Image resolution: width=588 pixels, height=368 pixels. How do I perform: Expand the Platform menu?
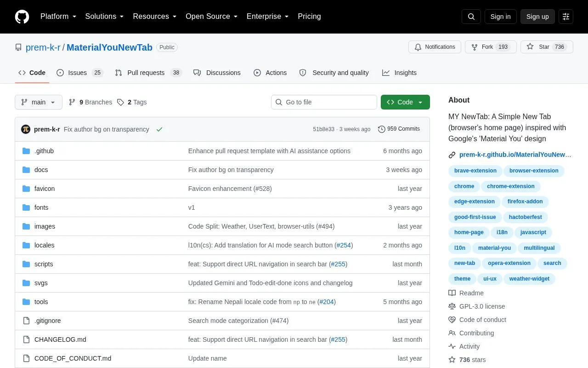coord(58,17)
